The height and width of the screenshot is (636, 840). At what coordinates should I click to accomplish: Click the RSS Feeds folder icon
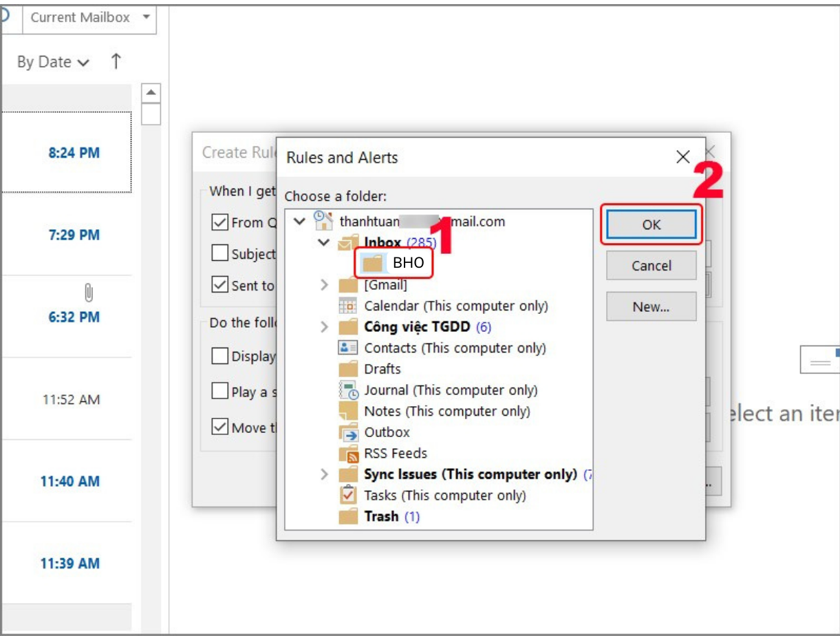[x=349, y=454]
